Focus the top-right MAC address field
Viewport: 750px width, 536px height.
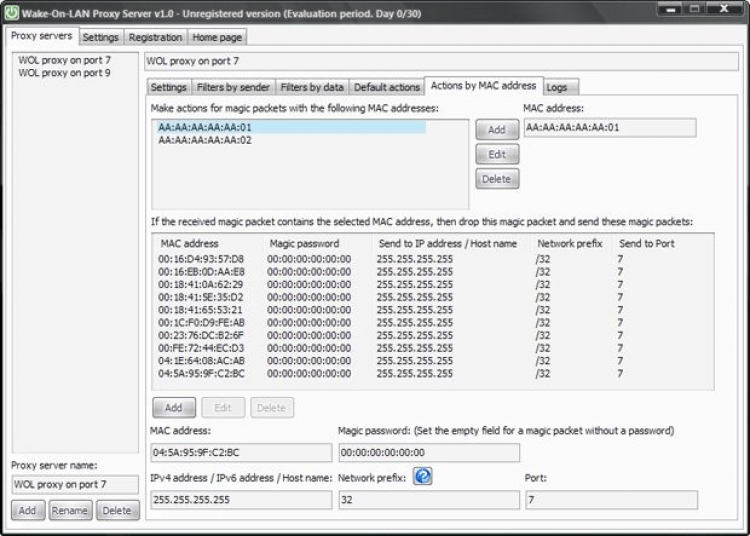[x=610, y=128]
